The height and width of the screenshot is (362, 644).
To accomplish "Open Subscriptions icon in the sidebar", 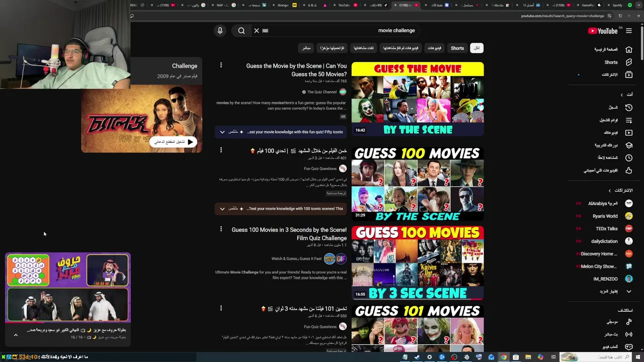I will [628, 74].
